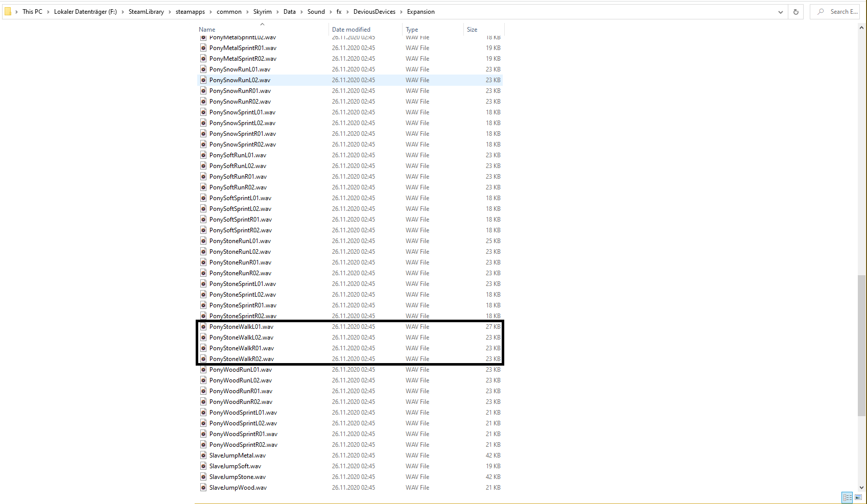Select the file name PonyStoneWalkL02.wav

click(241, 338)
